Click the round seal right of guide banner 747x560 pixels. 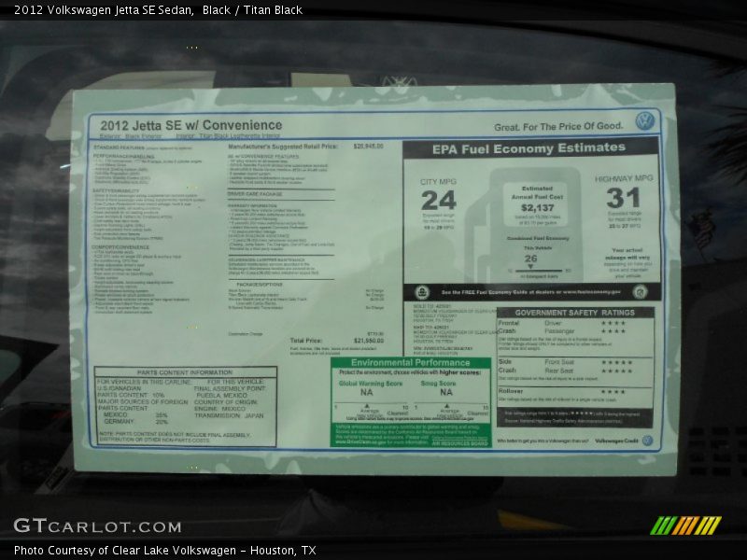tap(640, 292)
